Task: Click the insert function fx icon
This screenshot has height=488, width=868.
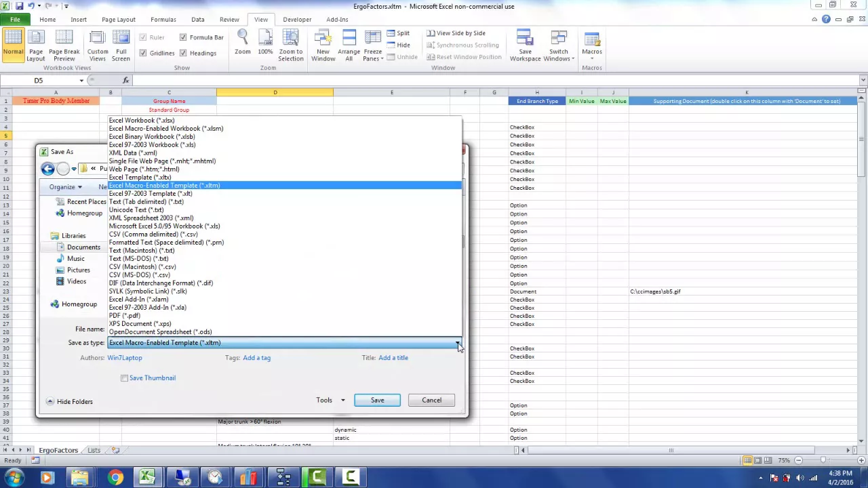Action: tap(125, 81)
